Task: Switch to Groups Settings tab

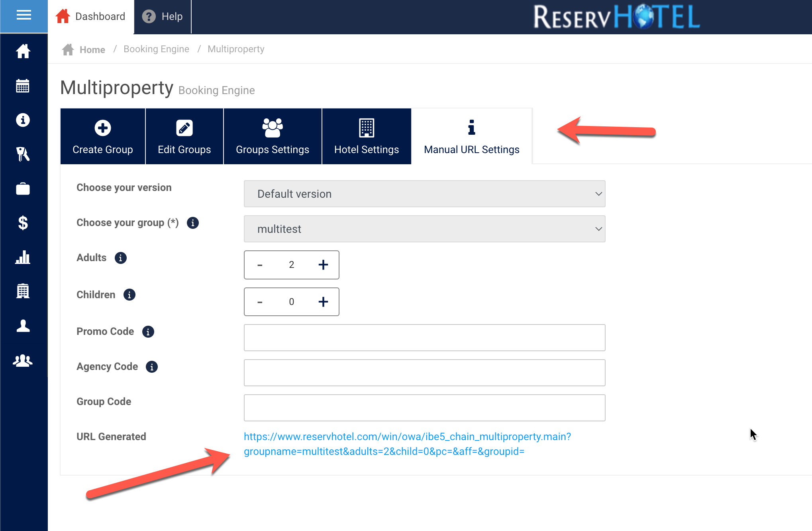Action: click(x=273, y=136)
